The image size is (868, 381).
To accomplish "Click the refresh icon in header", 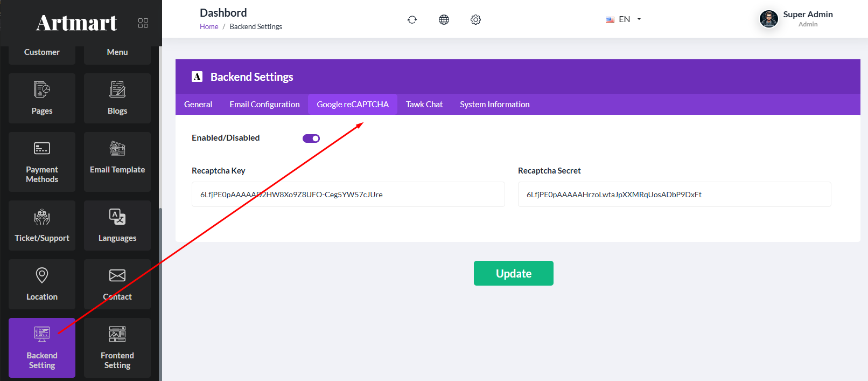I will tap(412, 20).
